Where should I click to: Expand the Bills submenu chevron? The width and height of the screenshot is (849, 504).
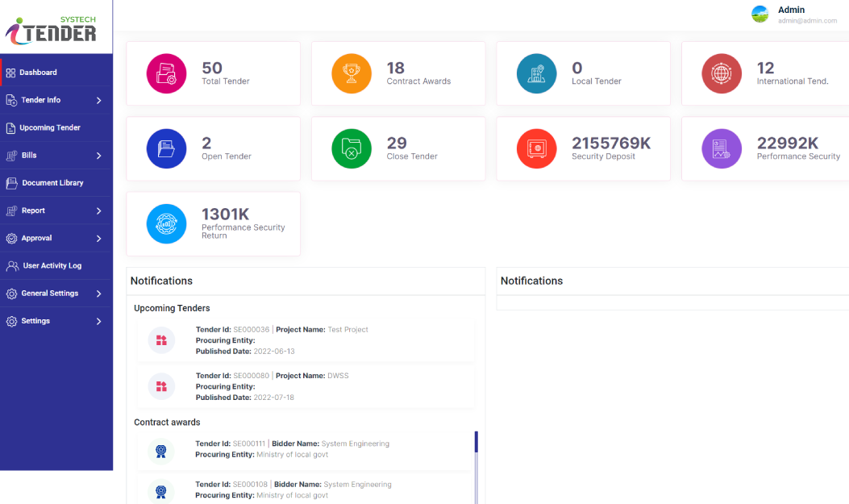coord(98,156)
